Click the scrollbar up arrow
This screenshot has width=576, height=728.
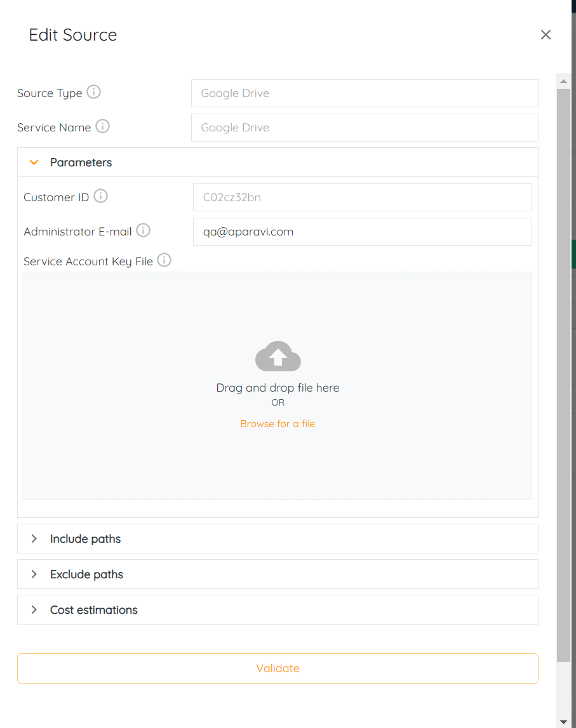pyautogui.click(x=563, y=81)
